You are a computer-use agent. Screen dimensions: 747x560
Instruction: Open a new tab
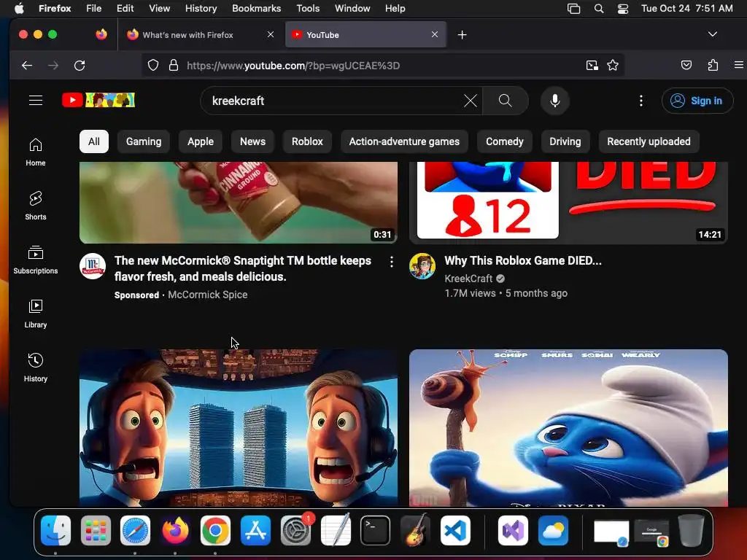pos(462,35)
